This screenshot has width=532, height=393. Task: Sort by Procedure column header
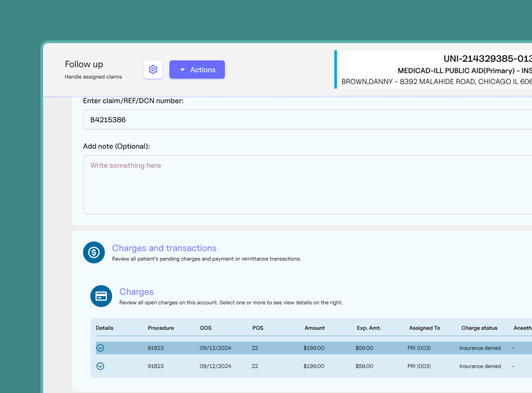point(161,328)
